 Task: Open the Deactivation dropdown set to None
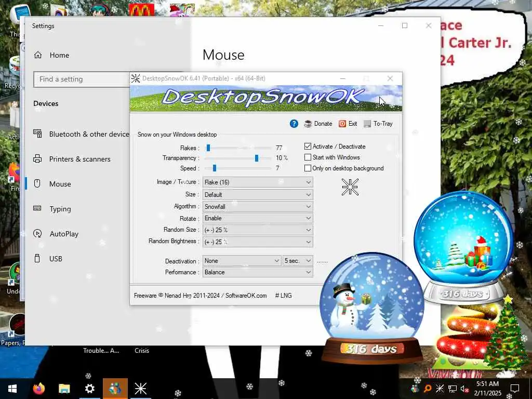tap(242, 261)
